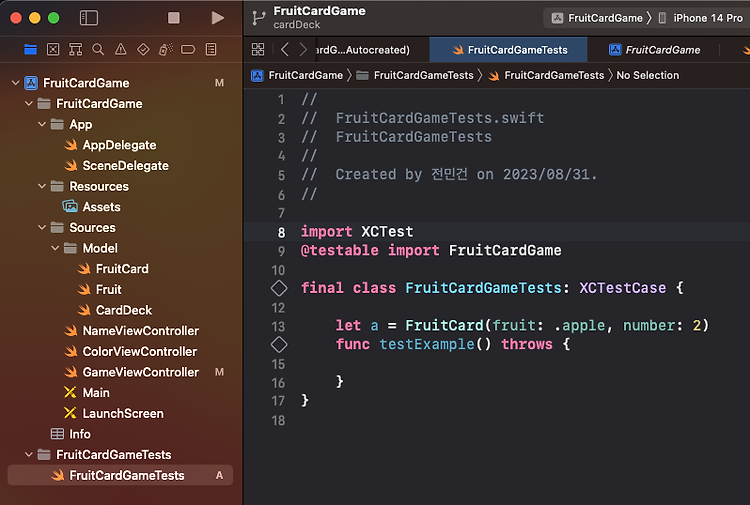Open AppDelegate in the navigator
This screenshot has height=505, width=750.
point(120,145)
